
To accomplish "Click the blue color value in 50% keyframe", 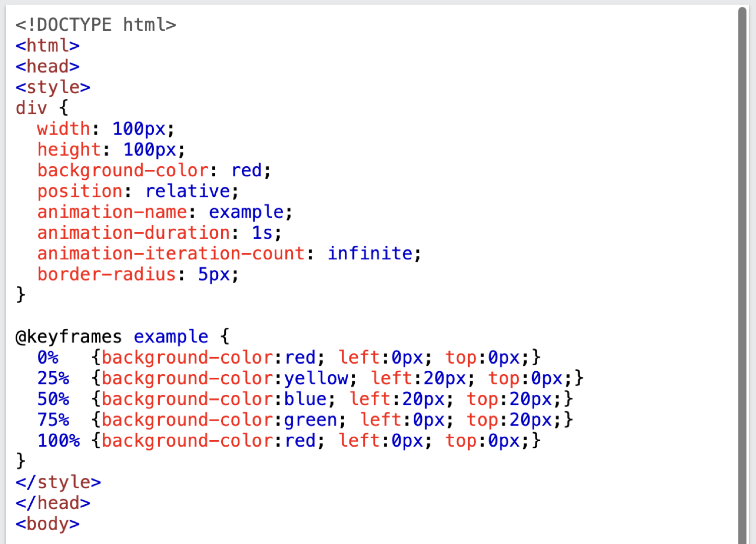I will pos(305,399).
